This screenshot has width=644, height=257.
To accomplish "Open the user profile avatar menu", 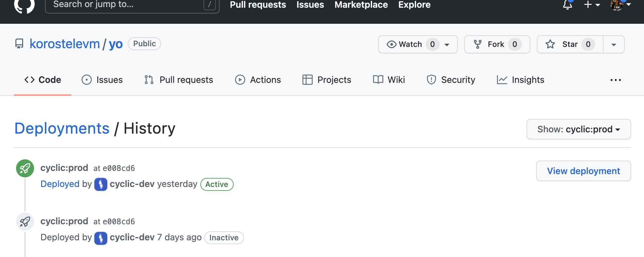I will [x=620, y=5].
